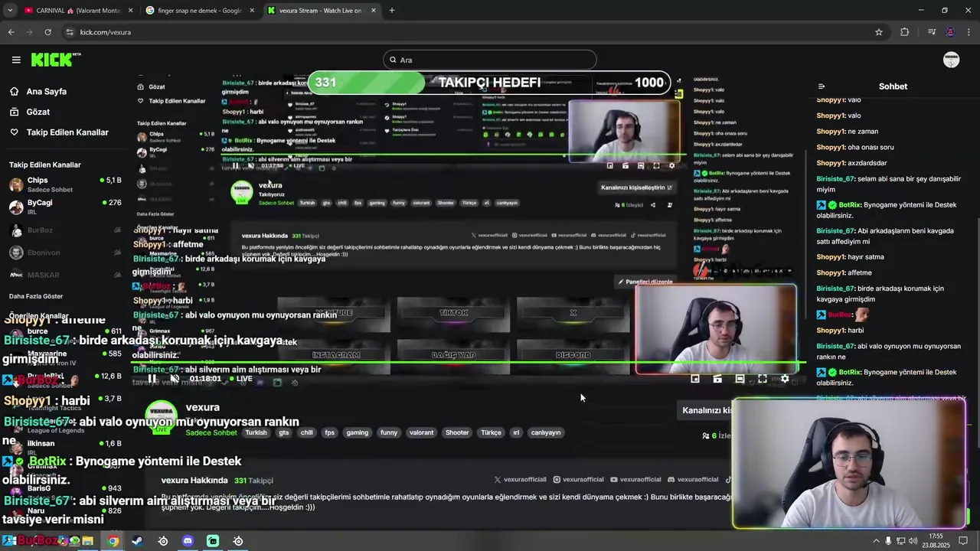980x551 pixels.
Task: Open the taskbar volume control
Action: (913, 541)
